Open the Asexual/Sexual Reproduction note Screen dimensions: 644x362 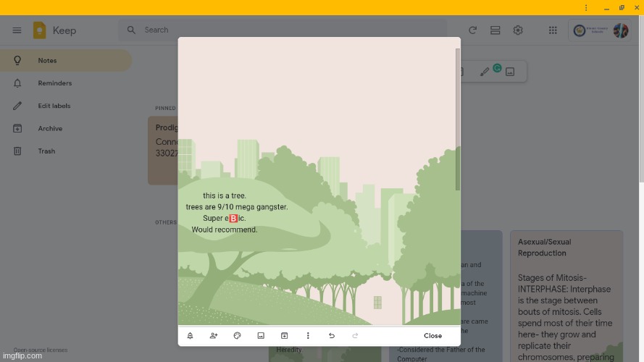(566, 296)
